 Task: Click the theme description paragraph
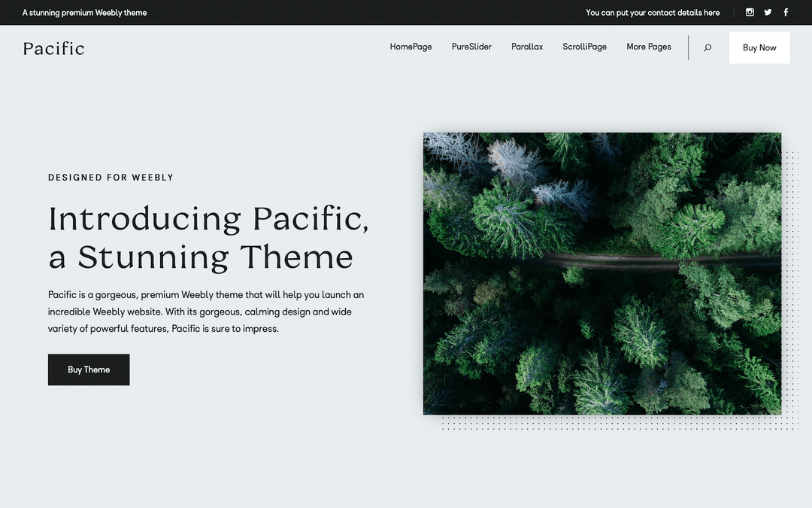(x=205, y=312)
